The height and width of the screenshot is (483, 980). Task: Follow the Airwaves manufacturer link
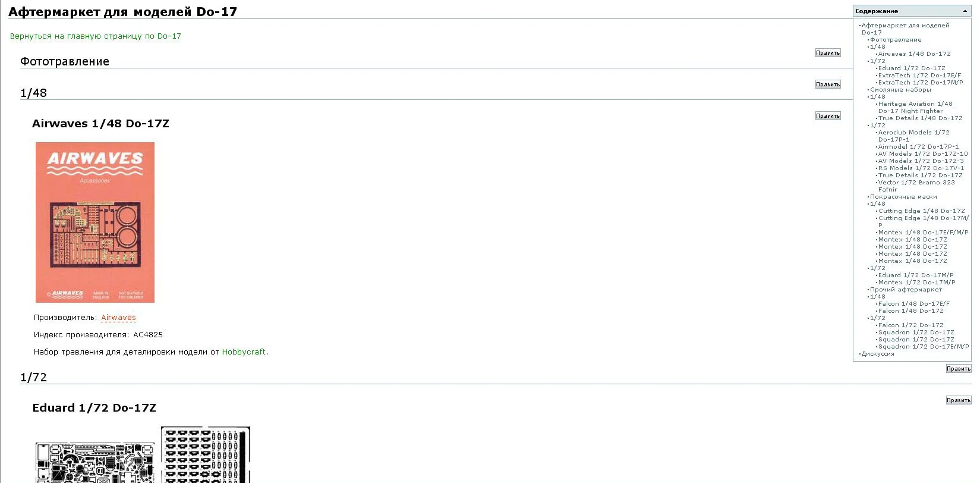click(118, 318)
